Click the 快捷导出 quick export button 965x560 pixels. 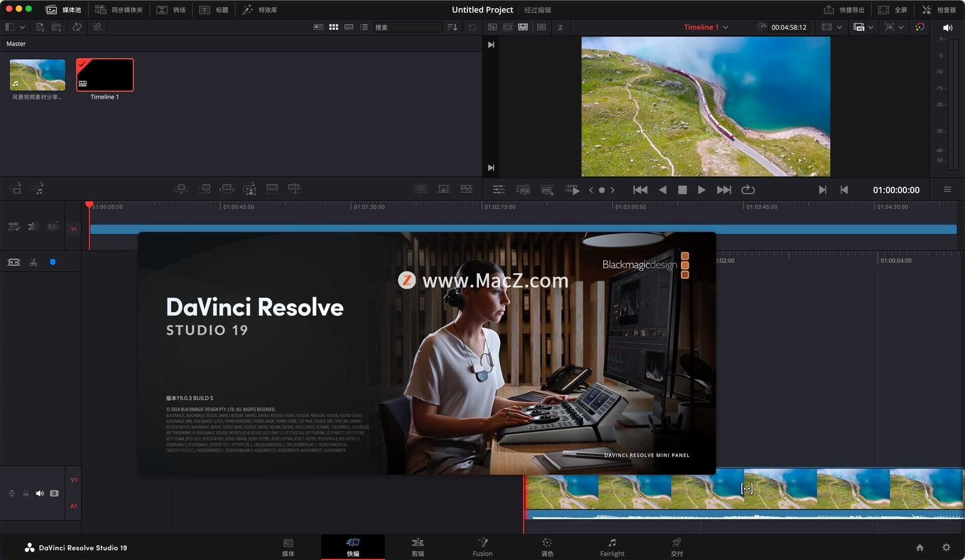[x=844, y=10]
